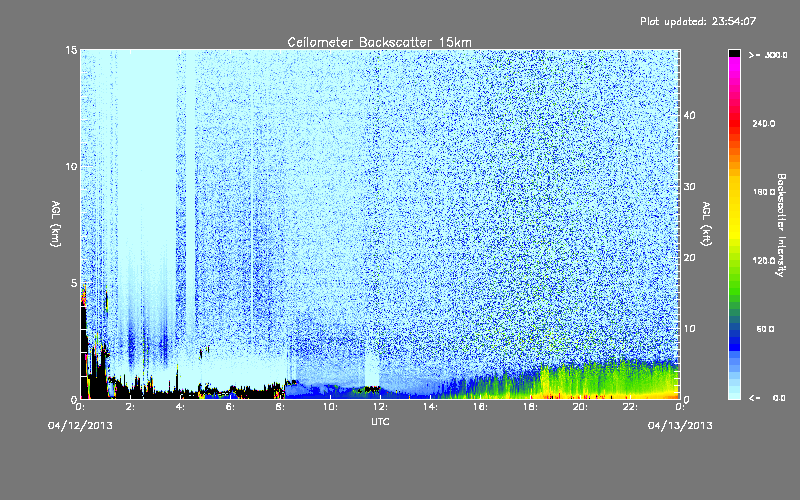Viewport: 800px width, 500px height.
Task: Click the '6:' hour tick label
Action: click(231, 407)
